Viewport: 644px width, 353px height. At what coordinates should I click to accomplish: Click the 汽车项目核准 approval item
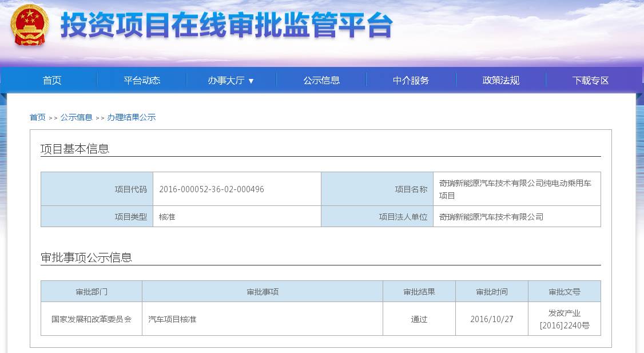pos(173,319)
